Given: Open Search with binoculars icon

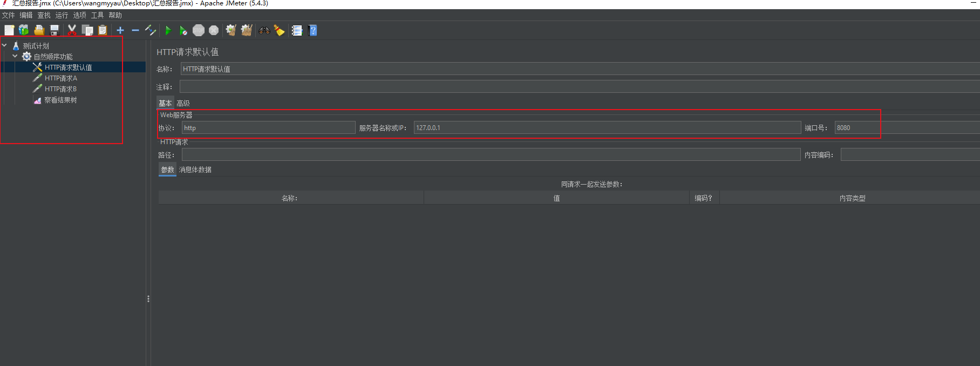Looking at the screenshot, I should pos(264,30).
